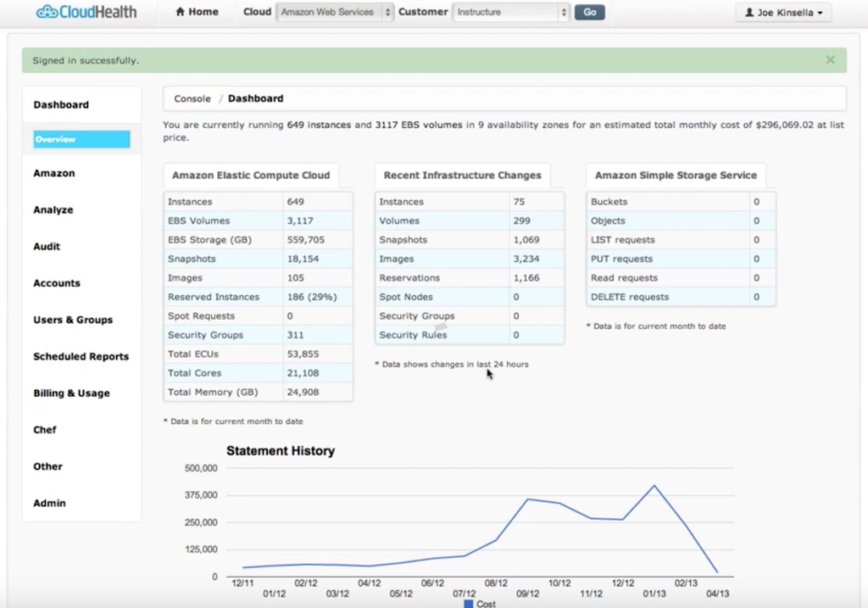Open Users & Groups in the sidebar
The image size is (868, 608).
tap(73, 320)
